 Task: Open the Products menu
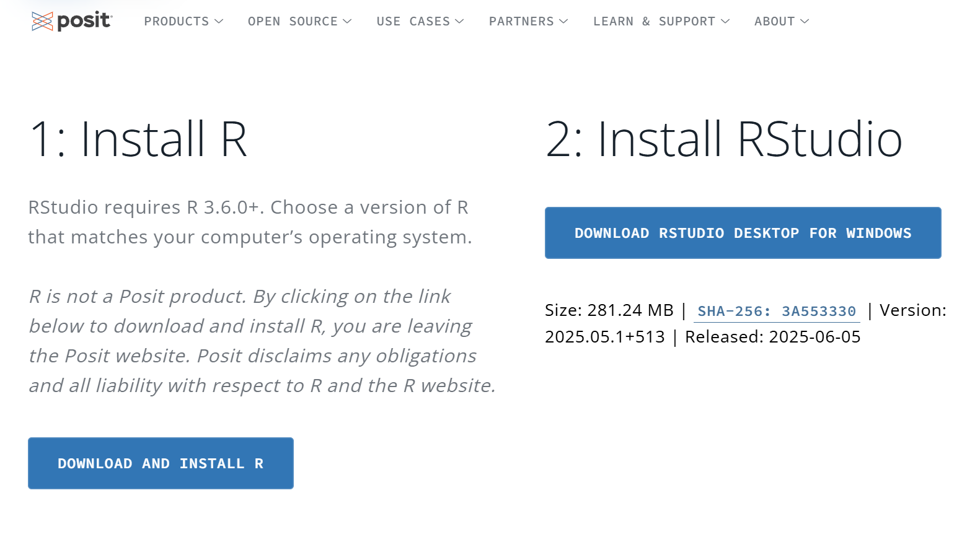point(183,21)
